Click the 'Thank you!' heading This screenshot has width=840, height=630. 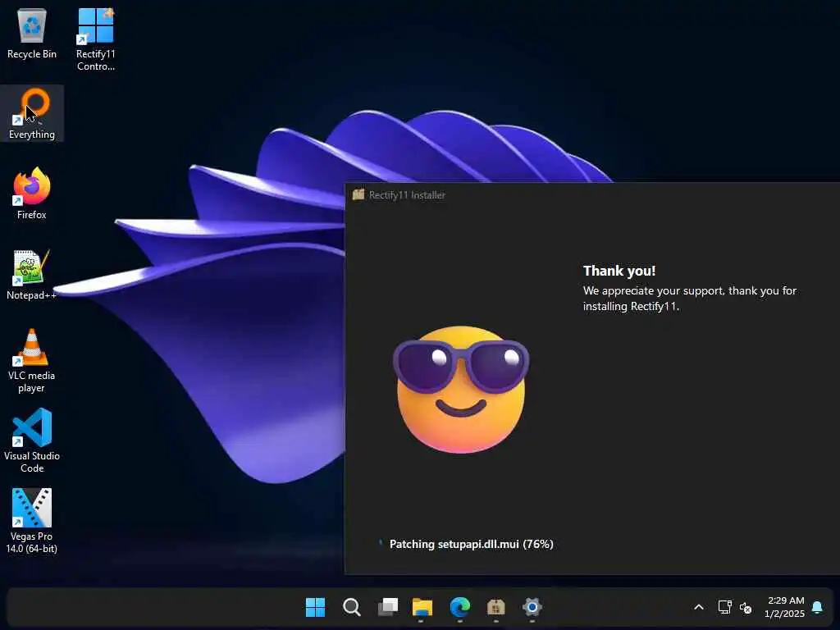click(x=619, y=271)
